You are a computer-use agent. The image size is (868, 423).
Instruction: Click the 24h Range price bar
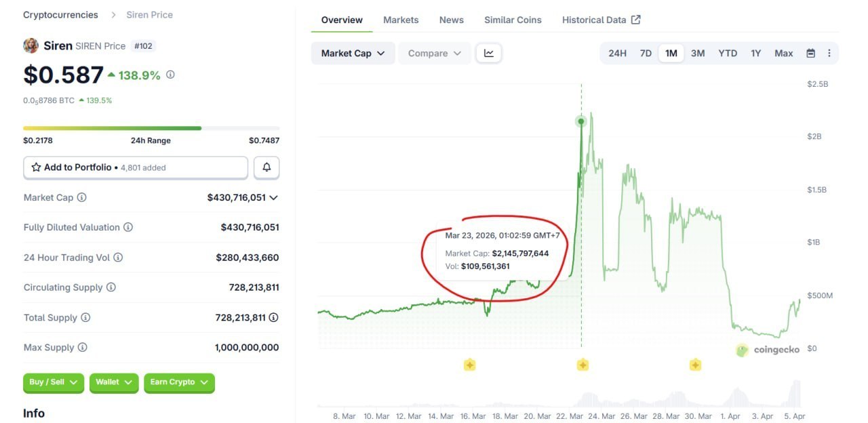pos(152,127)
